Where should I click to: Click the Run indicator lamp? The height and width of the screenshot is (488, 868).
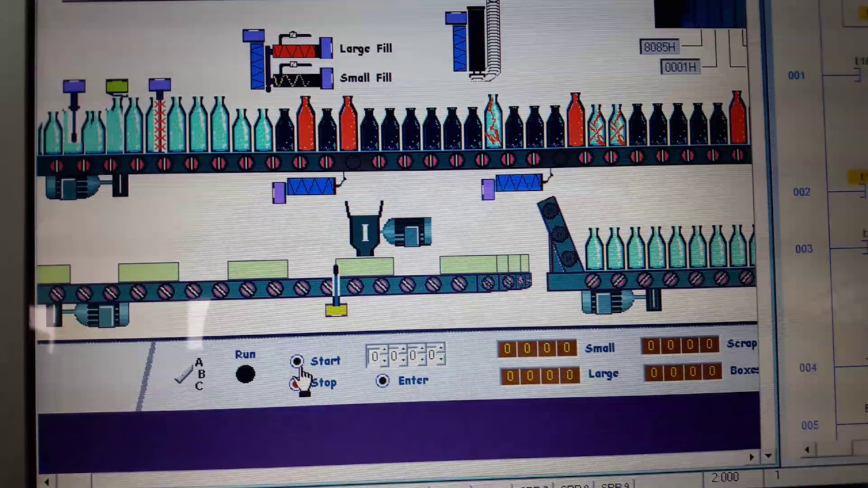[x=245, y=374]
